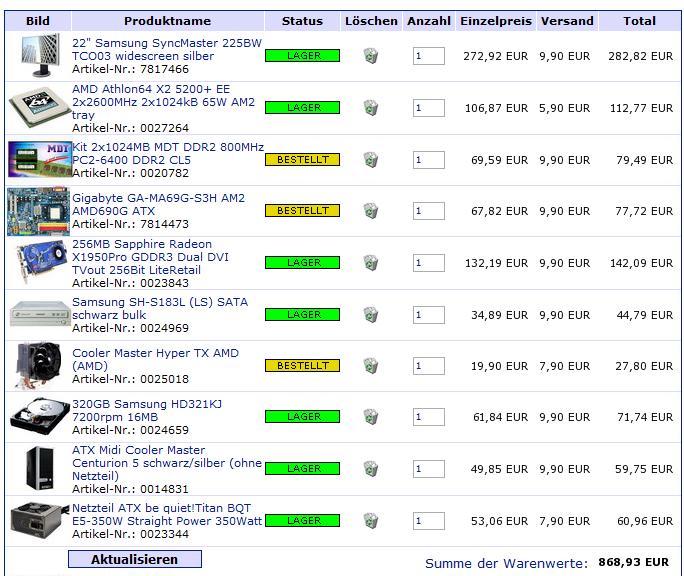
Task: Open 320GB Samsung HD321KJ product link
Action: [x=147, y=410]
